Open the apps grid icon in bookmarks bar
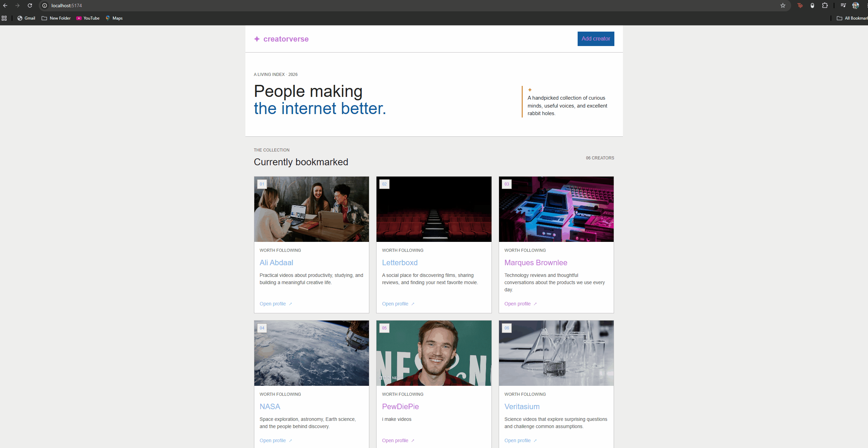The width and height of the screenshot is (868, 448). click(4, 18)
